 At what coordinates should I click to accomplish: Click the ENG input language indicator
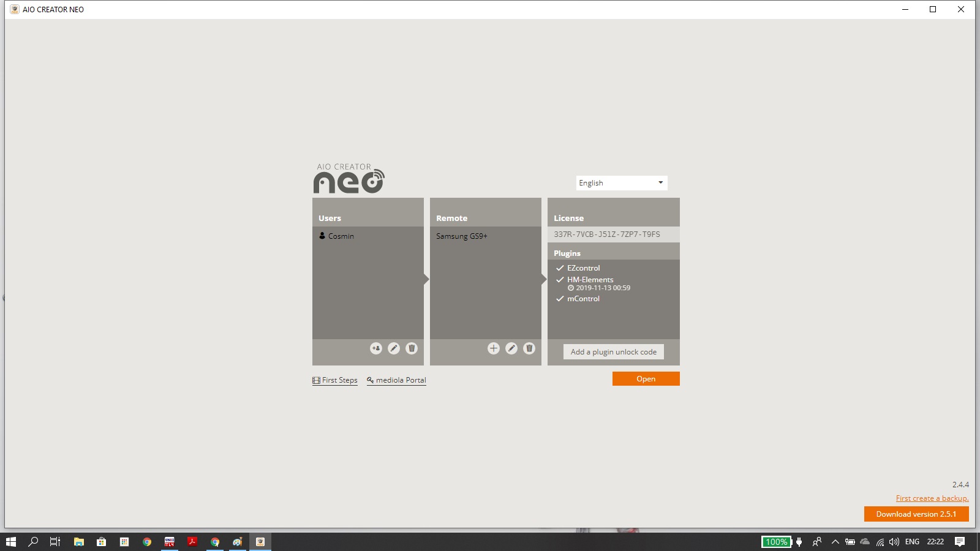pos(912,542)
